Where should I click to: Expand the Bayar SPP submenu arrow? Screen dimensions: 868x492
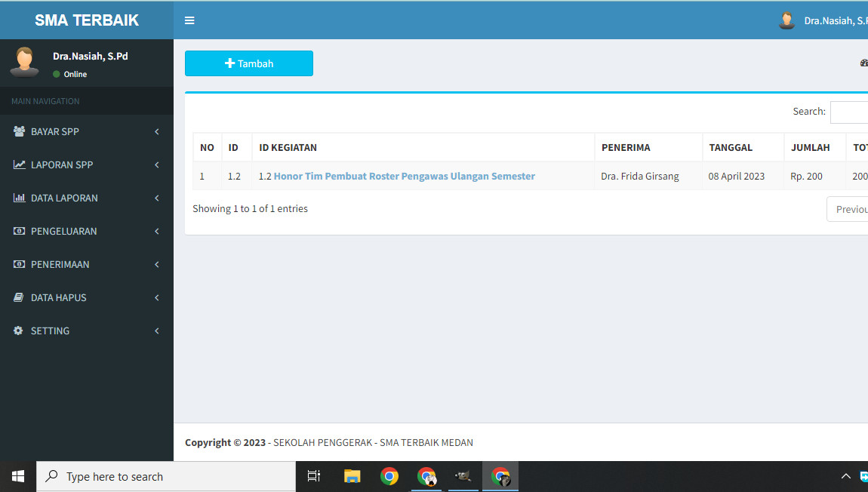click(x=157, y=131)
